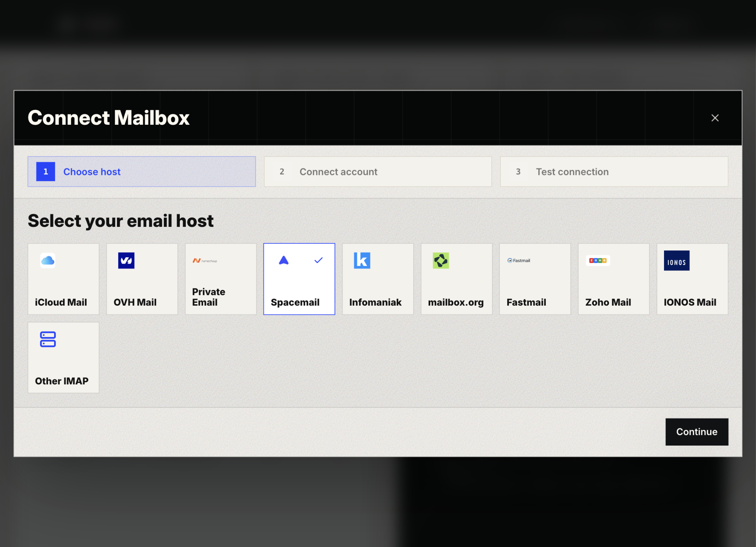Click the Zoho logo icon

[x=598, y=261]
